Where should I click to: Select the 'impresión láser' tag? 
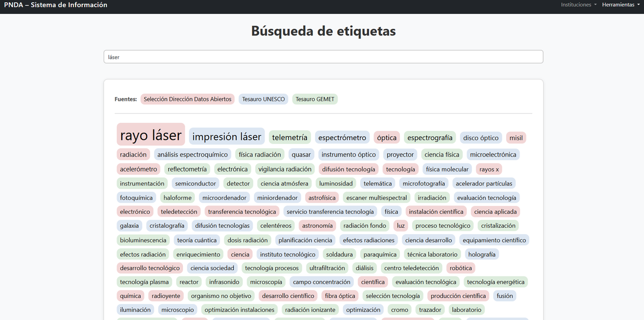pos(226,137)
